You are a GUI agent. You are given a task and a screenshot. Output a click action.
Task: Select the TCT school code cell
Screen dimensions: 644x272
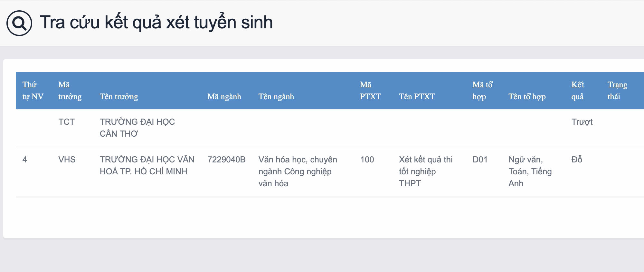coord(66,122)
